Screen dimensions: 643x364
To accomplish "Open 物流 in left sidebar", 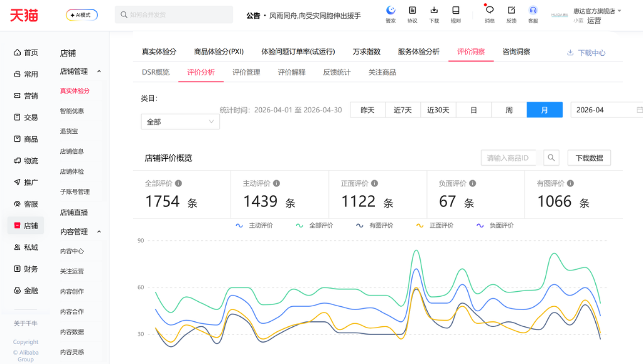I will (26, 161).
